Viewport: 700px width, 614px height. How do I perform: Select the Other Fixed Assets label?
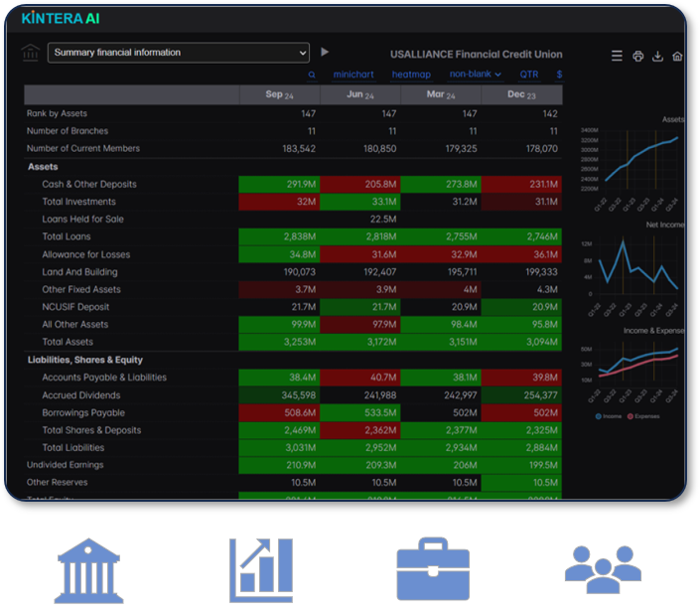pyautogui.click(x=81, y=289)
